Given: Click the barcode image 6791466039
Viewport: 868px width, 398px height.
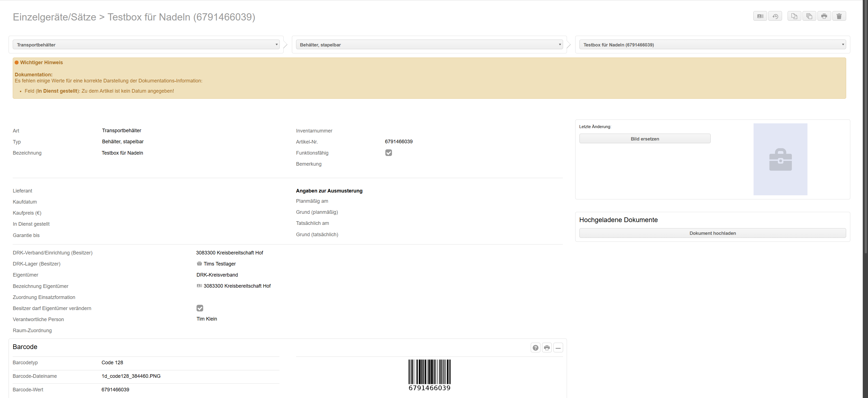Looking at the screenshot, I should [x=429, y=374].
